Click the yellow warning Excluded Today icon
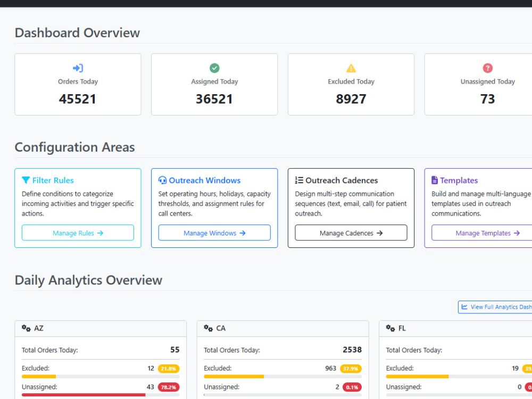The height and width of the screenshot is (399, 532). pos(351,68)
